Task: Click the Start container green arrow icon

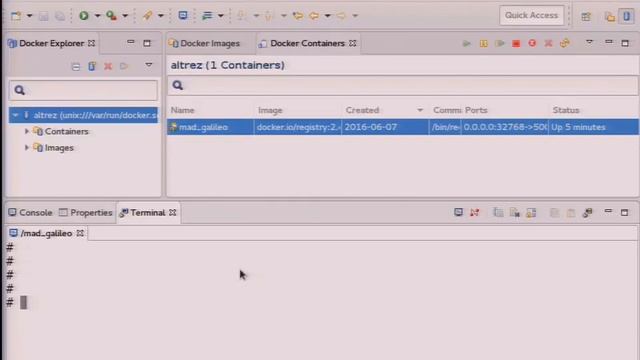Action: (467, 43)
